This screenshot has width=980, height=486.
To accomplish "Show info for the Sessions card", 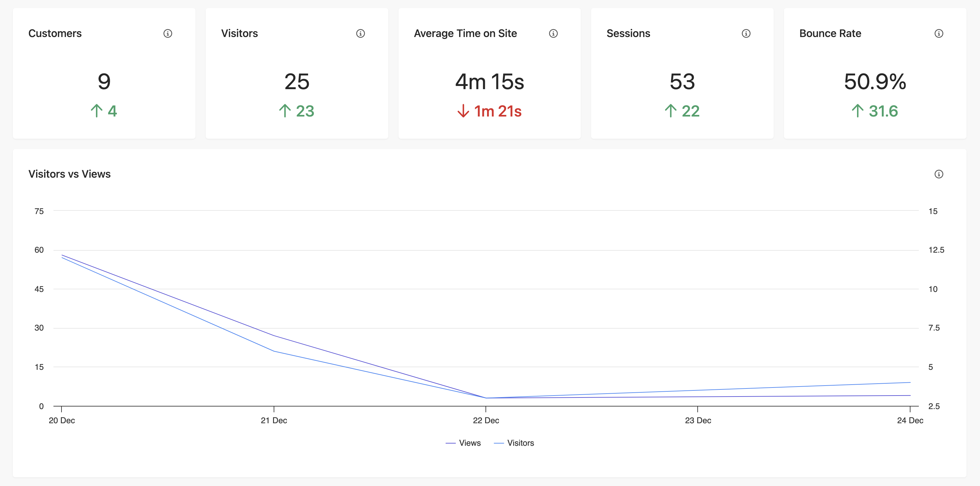I will [x=746, y=33].
